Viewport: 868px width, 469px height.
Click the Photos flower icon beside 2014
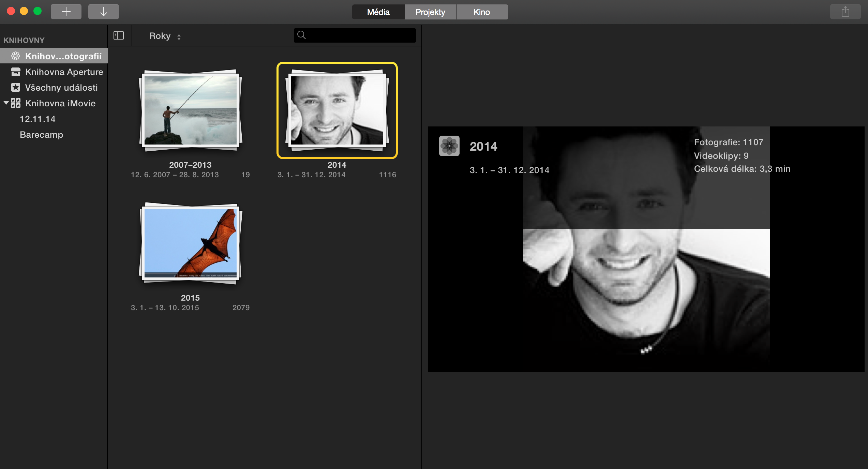449,146
